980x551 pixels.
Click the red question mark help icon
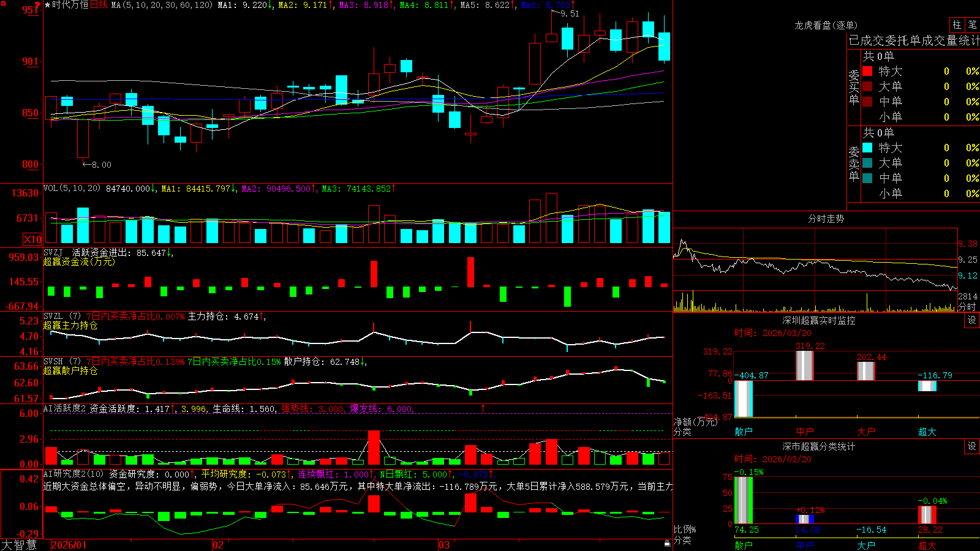(37, 6)
